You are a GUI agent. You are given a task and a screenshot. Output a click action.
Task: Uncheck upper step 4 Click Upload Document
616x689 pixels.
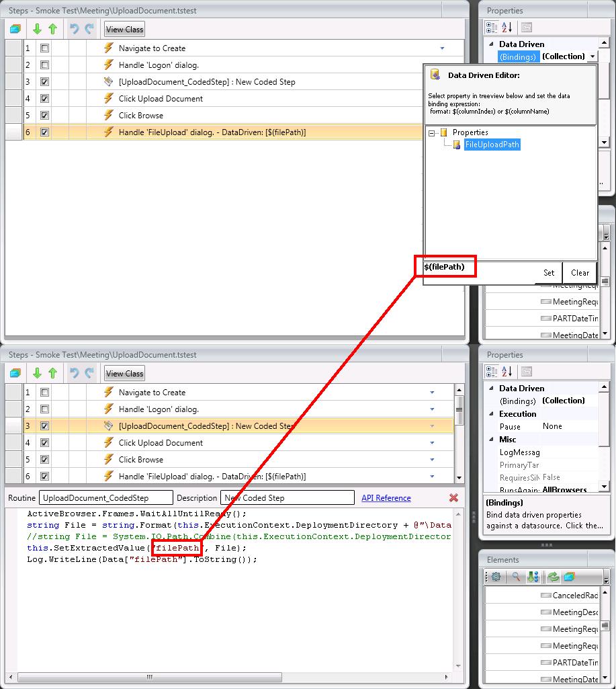coord(44,98)
